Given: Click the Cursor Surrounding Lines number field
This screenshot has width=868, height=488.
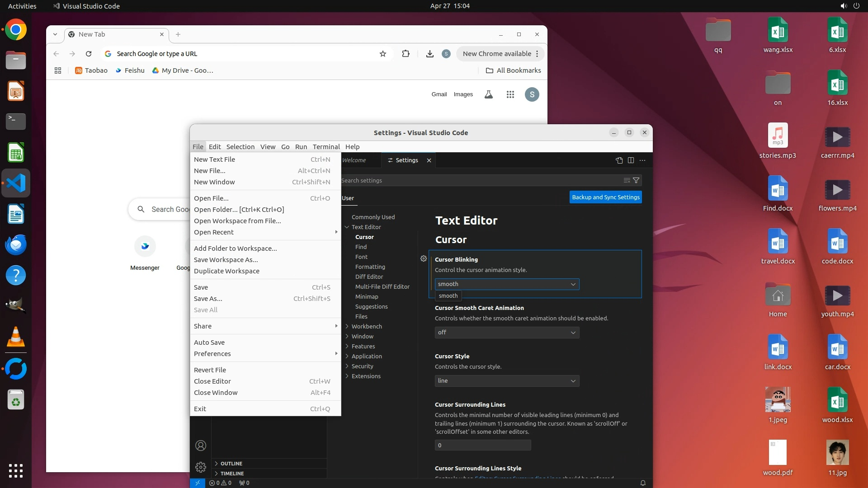Looking at the screenshot, I should pos(482,446).
